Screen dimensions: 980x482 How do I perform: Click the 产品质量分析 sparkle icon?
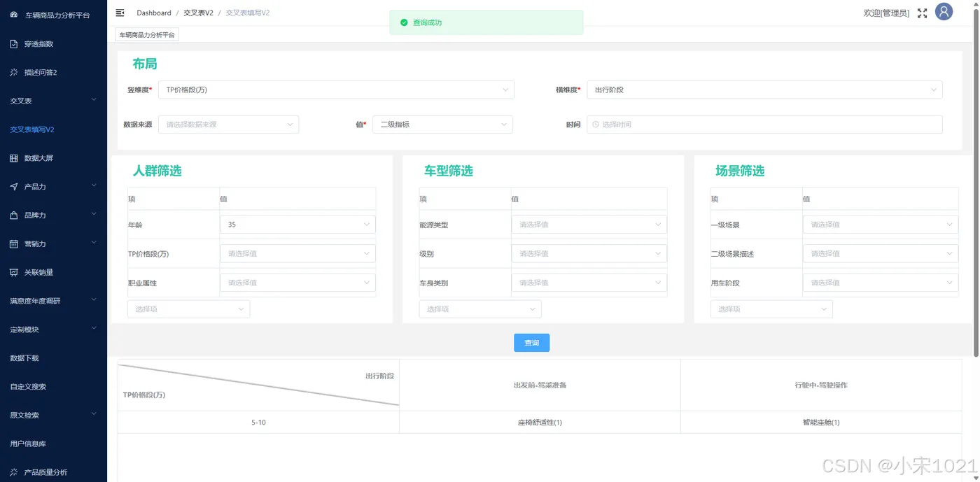[14, 472]
